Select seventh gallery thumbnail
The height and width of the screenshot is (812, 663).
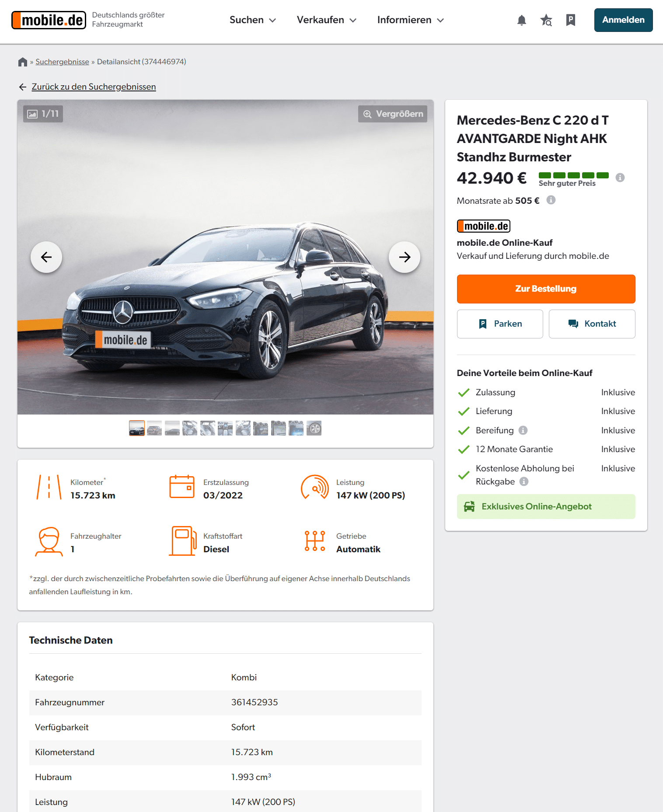click(x=243, y=428)
